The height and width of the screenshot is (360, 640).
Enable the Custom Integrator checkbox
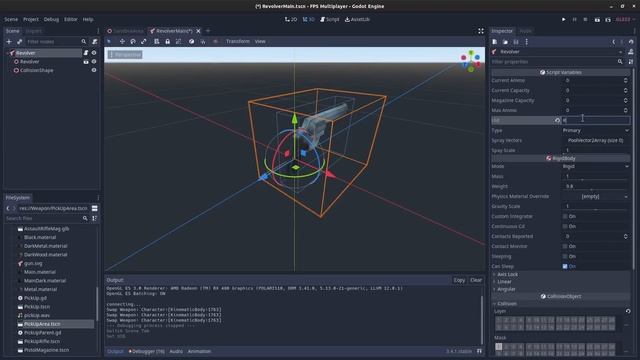click(565, 216)
